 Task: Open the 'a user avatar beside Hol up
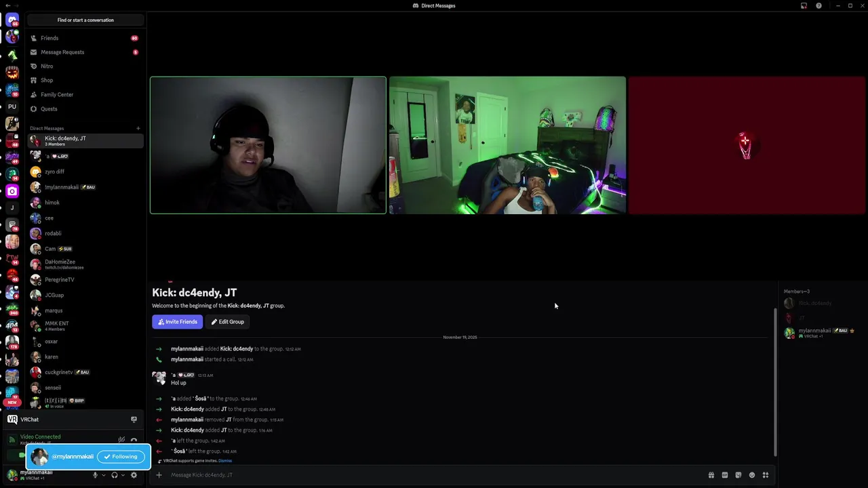159,378
